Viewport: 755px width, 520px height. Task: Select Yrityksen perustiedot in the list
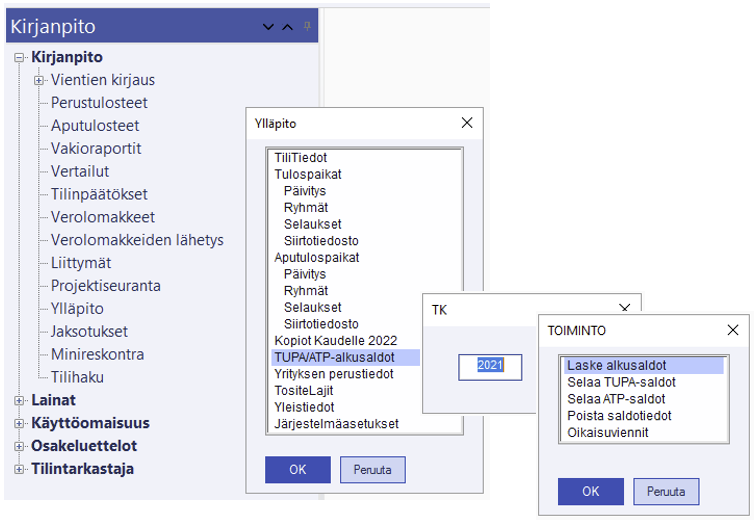tap(334, 374)
